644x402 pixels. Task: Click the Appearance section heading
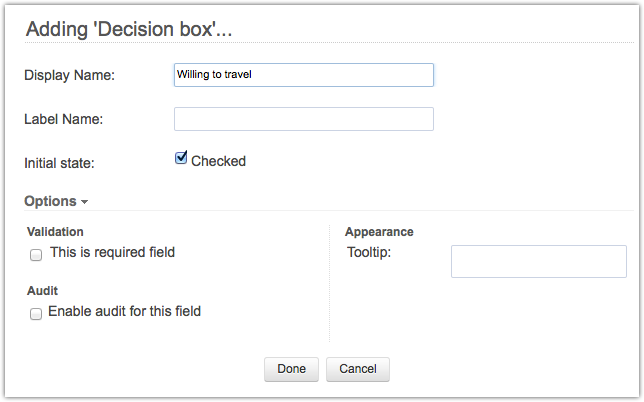point(379,232)
